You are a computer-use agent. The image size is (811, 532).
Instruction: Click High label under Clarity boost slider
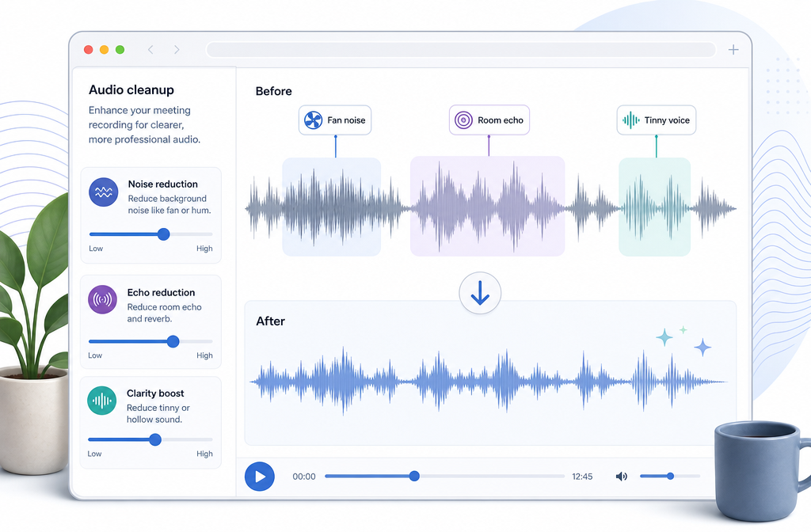(x=204, y=454)
